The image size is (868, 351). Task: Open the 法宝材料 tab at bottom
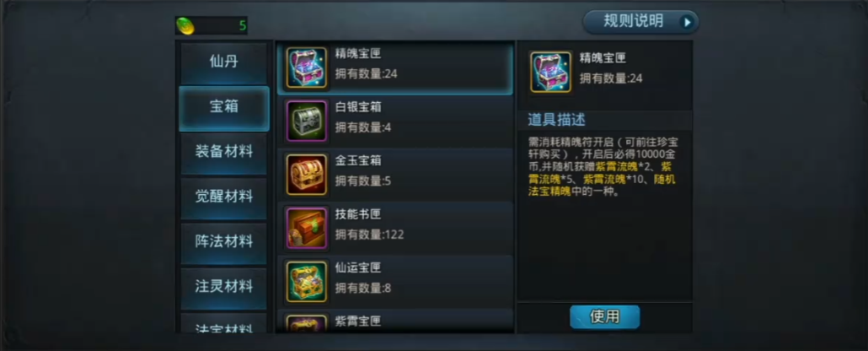click(x=223, y=324)
